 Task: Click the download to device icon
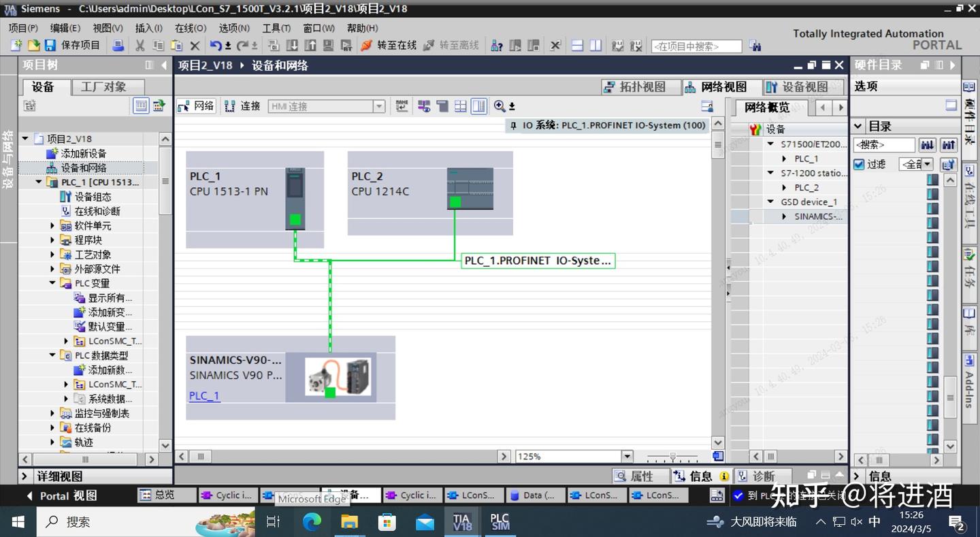(x=292, y=46)
